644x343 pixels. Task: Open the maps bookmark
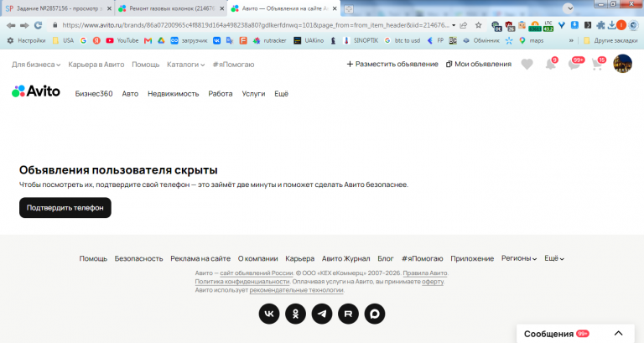pos(531,40)
